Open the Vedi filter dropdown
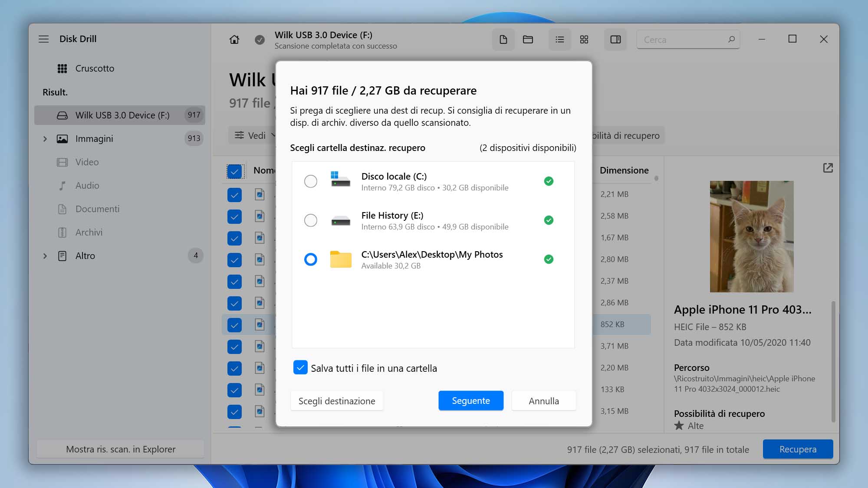The image size is (868, 488). tap(252, 135)
